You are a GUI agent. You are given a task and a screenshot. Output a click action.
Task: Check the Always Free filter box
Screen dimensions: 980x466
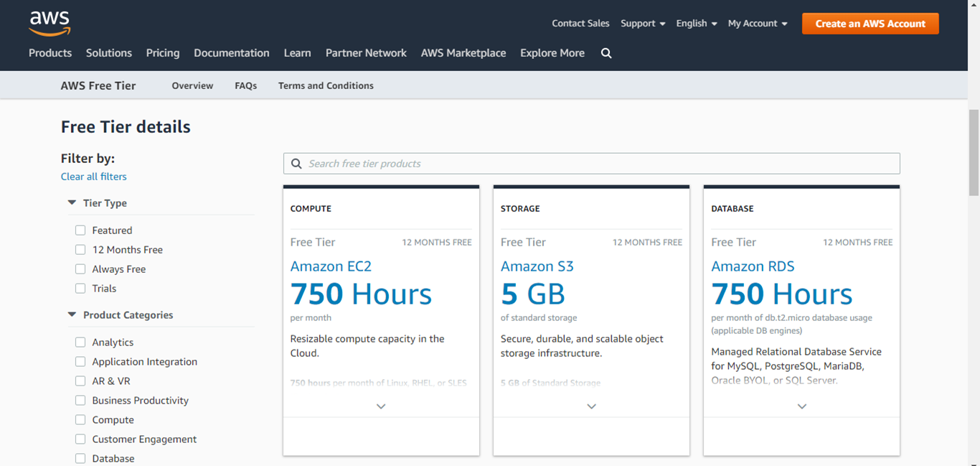pos(80,269)
